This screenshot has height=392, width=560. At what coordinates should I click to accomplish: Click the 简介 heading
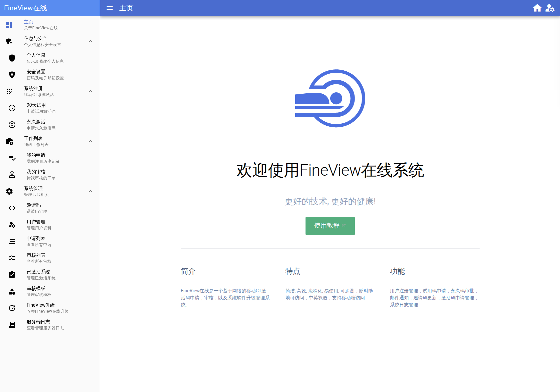(188, 271)
